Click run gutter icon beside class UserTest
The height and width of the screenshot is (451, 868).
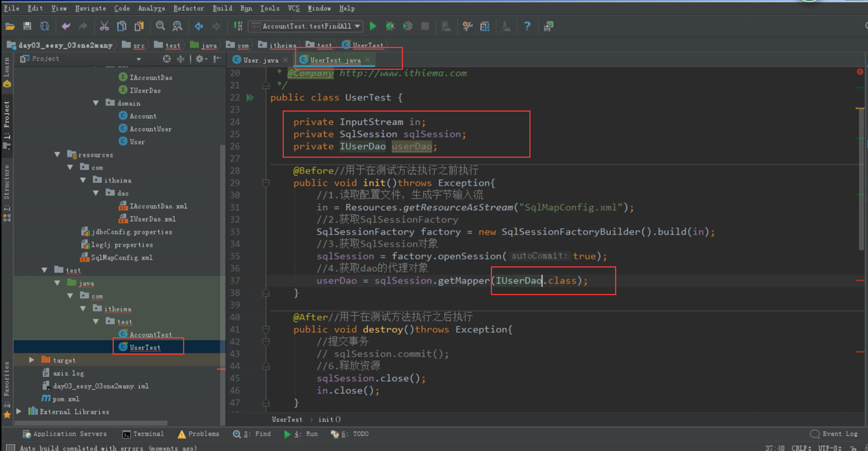point(250,97)
